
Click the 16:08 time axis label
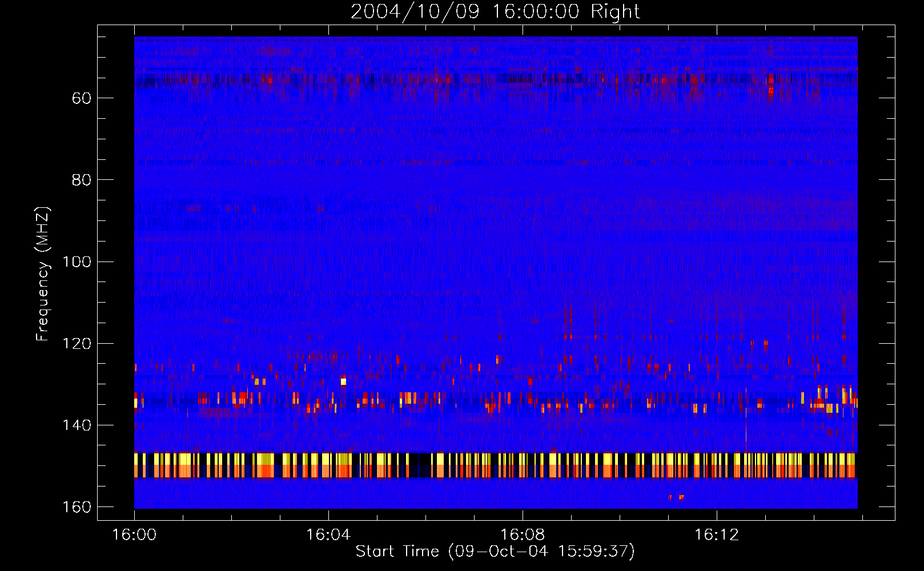522,535
